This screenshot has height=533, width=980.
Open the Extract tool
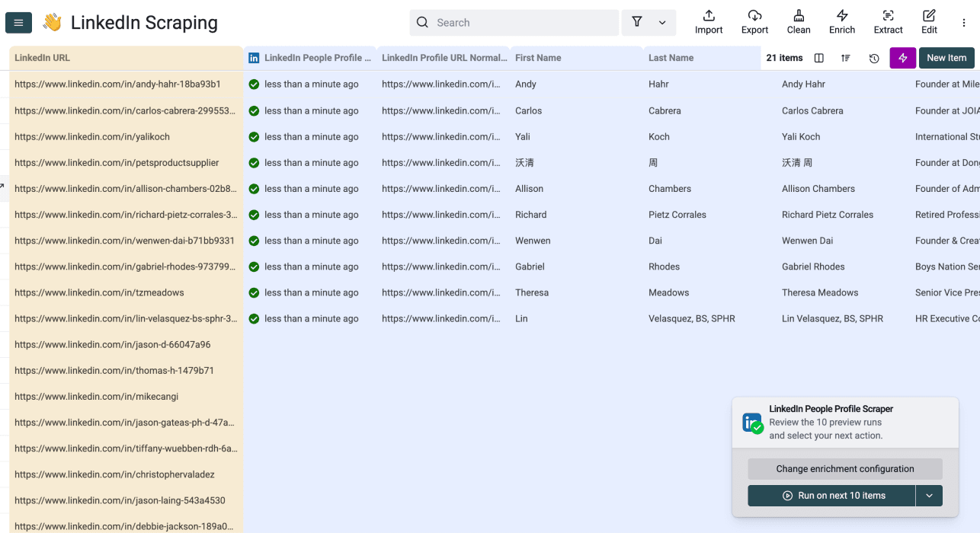click(888, 22)
